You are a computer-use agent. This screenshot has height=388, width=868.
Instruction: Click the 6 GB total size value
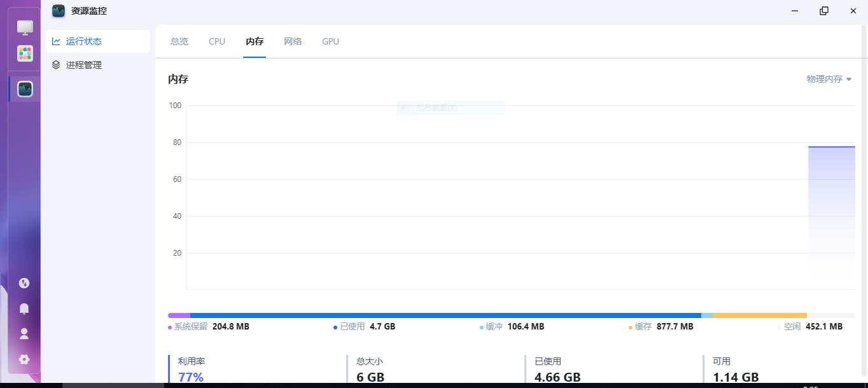tap(370, 377)
